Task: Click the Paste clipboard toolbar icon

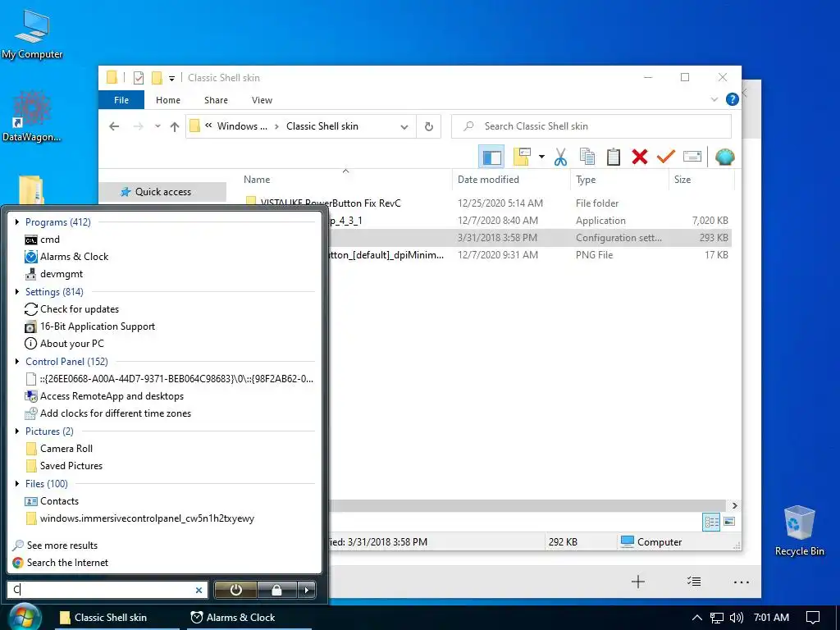Action: pos(614,157)
